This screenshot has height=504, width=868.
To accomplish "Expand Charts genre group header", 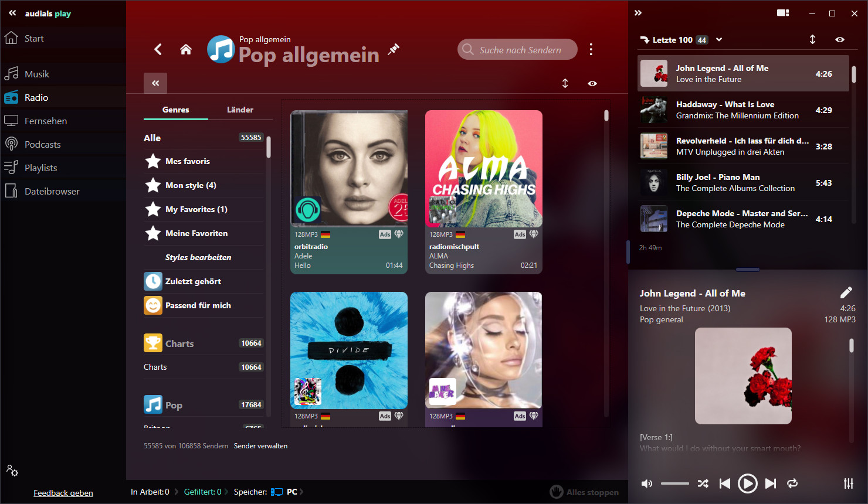I will pyautogui.click(x=204, y=343).
